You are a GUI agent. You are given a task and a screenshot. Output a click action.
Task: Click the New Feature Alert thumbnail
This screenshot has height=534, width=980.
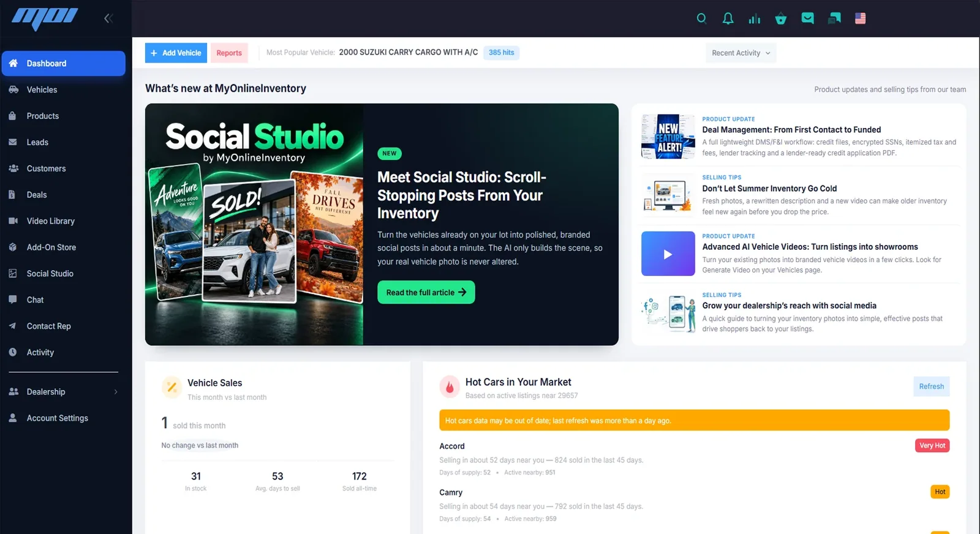pos(668,137)
